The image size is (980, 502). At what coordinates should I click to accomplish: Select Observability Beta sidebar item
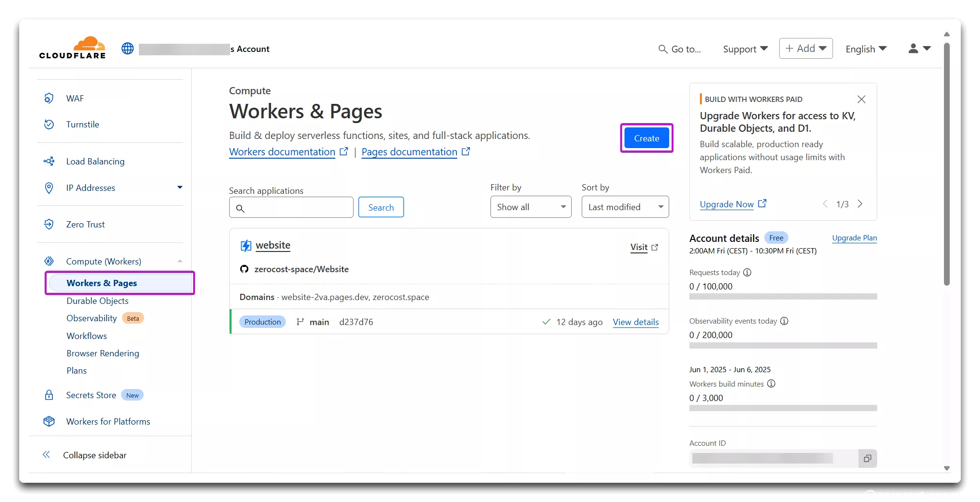point(105,318)
